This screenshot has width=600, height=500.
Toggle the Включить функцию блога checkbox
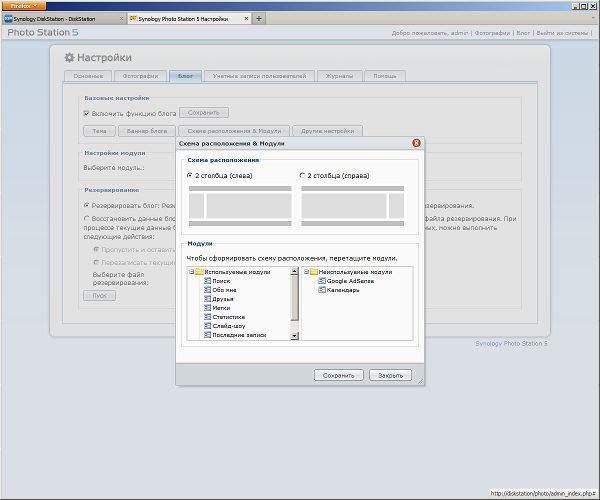pos(86,113)
